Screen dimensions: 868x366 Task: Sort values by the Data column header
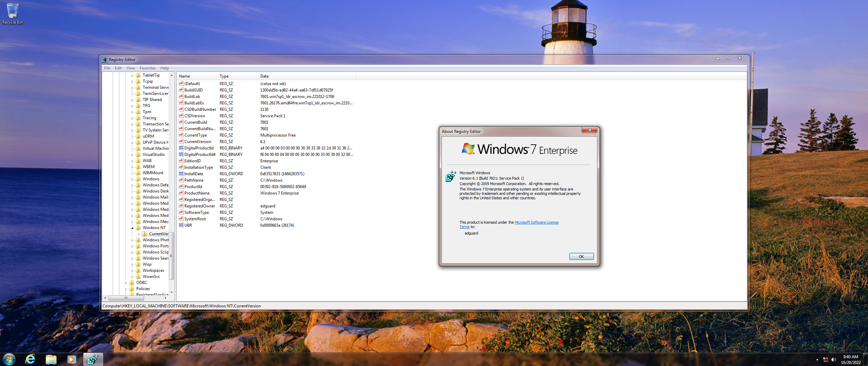pyautogui.click(x=307, y=76)
